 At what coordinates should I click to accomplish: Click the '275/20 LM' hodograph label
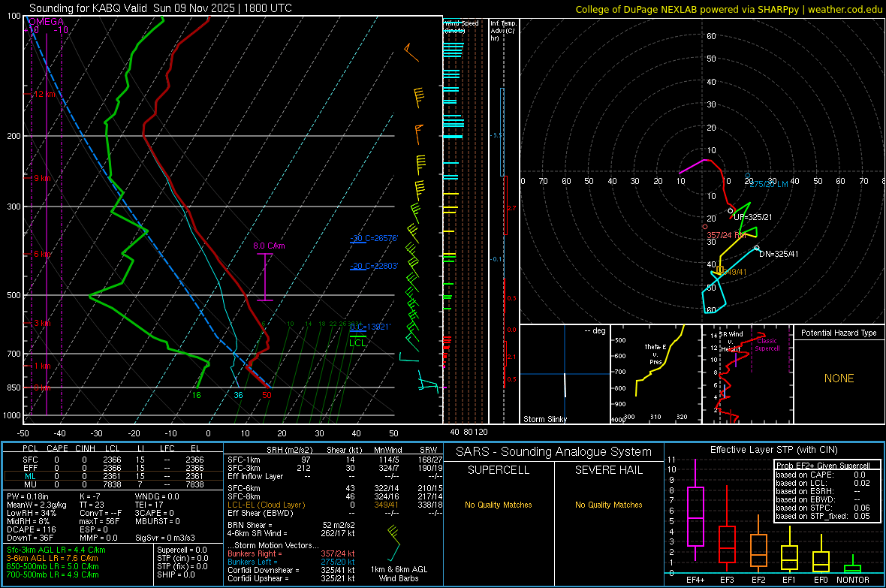768,184
